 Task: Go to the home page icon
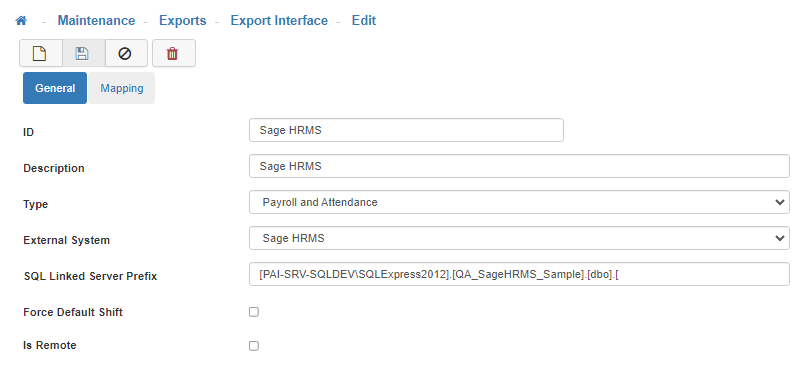pos(21,21)
